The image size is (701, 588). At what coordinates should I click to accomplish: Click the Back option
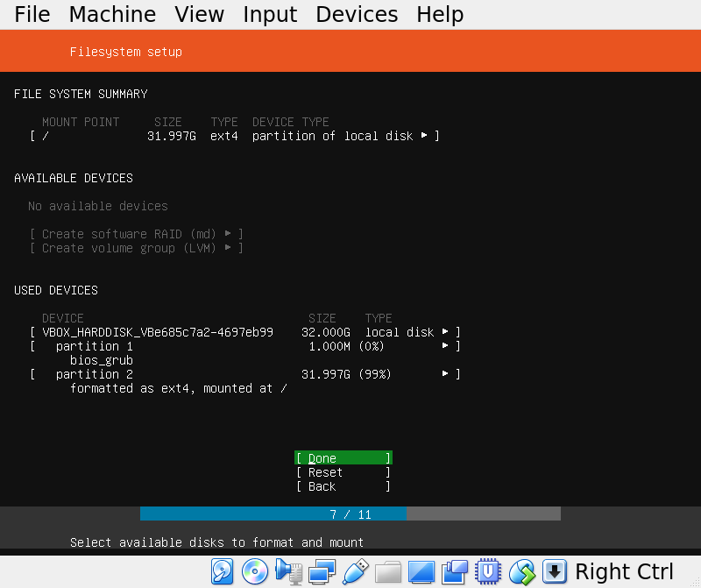[342, 486]
